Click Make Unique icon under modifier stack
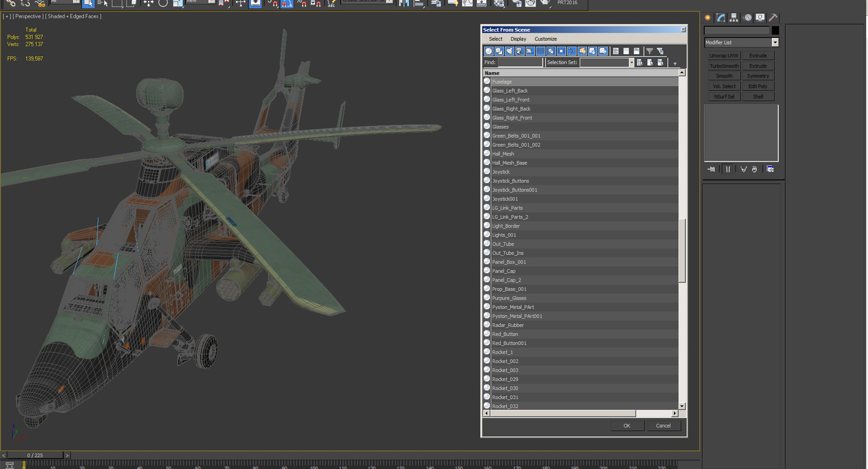 [x=744, y=169]
